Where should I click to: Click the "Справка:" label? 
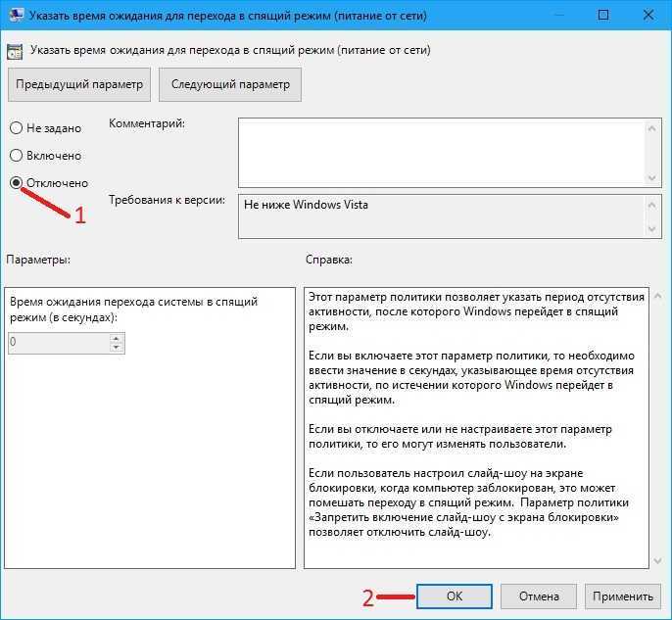pos(329,260)
